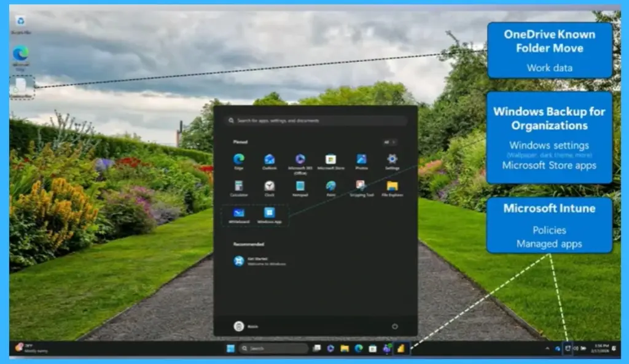
Task: Launch Paint from the pinned apps
Action: [x=331, y=185]
